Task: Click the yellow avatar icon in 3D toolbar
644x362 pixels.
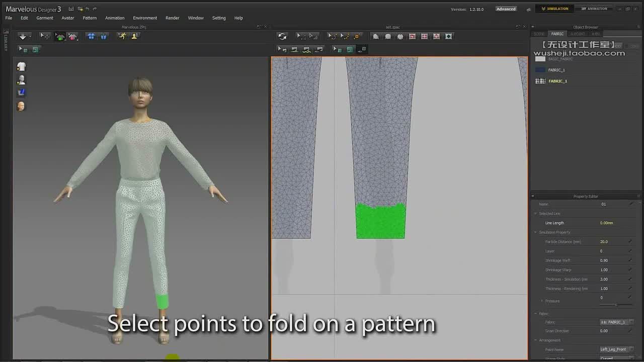Action: coord(134,36)
